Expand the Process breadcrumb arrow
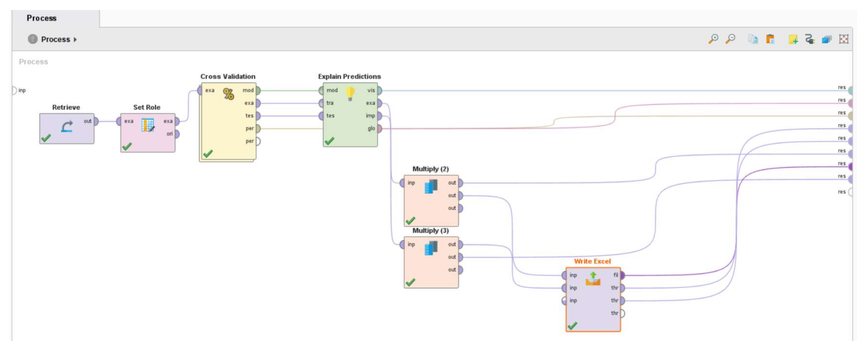Image resolution: width=868 pixels, height=349 pixels. click(x=75, y=39)
